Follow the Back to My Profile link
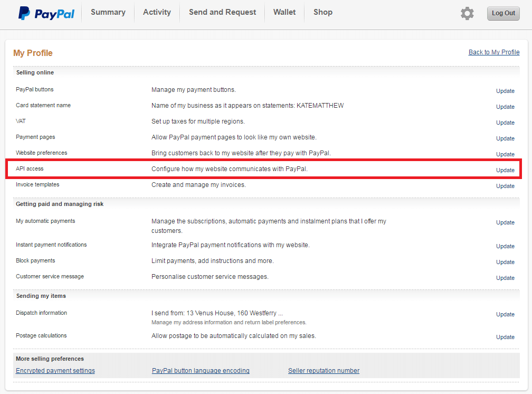This screenshot has height=394, width=532. pos(494,52)
